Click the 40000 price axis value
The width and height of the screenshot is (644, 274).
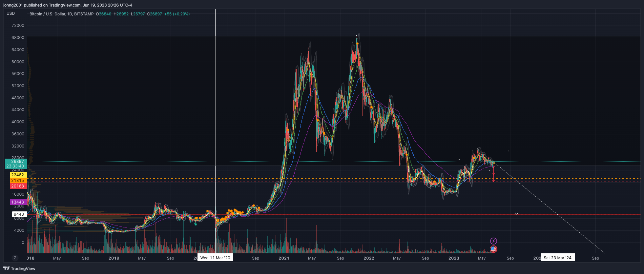(18, 122)
